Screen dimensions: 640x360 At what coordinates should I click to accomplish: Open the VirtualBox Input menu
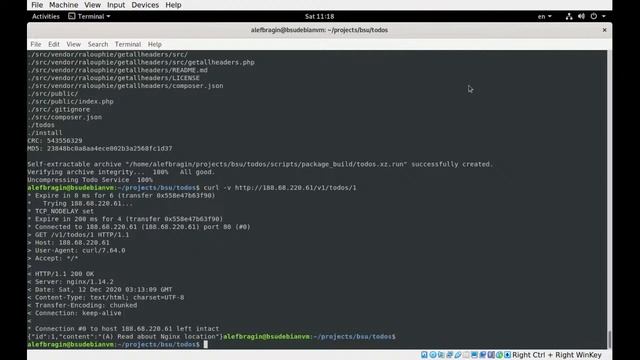[116, 5]
